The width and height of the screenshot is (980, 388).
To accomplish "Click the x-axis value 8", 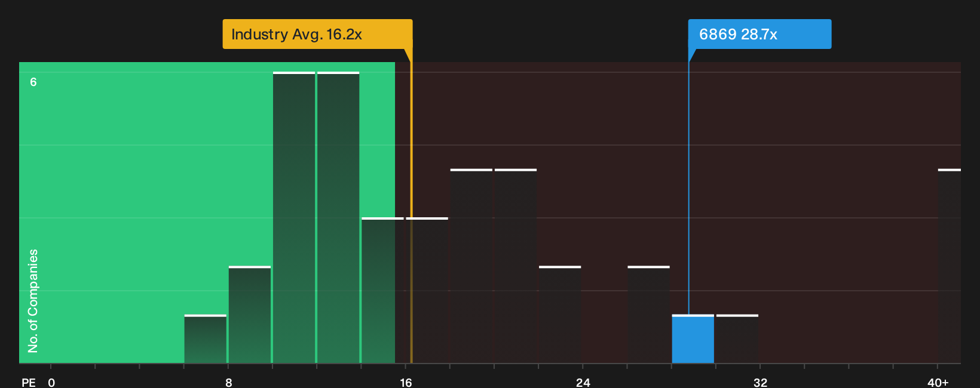I will 228,383.
